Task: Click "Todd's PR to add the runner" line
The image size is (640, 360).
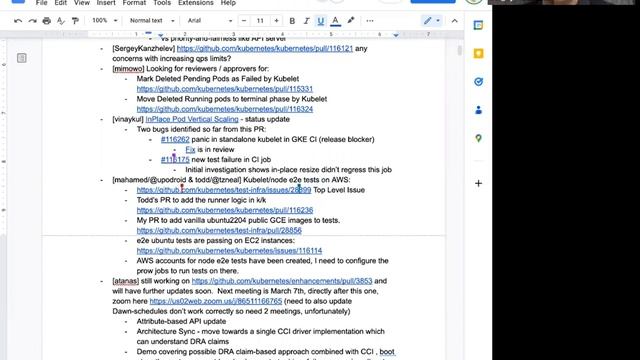Action: tap(201, 200)
